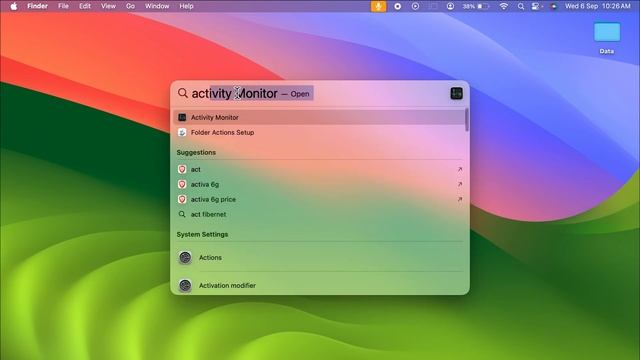Click the circled play icon in menu bar
This screenshot has width=640, height=360.
(415, 6)
